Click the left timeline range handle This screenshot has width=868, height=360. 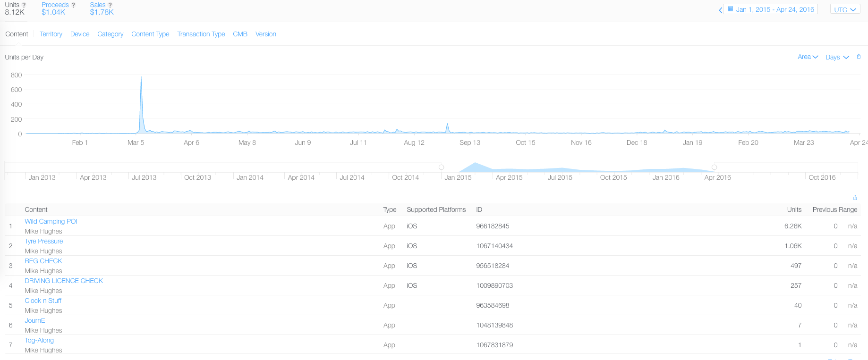442,167
